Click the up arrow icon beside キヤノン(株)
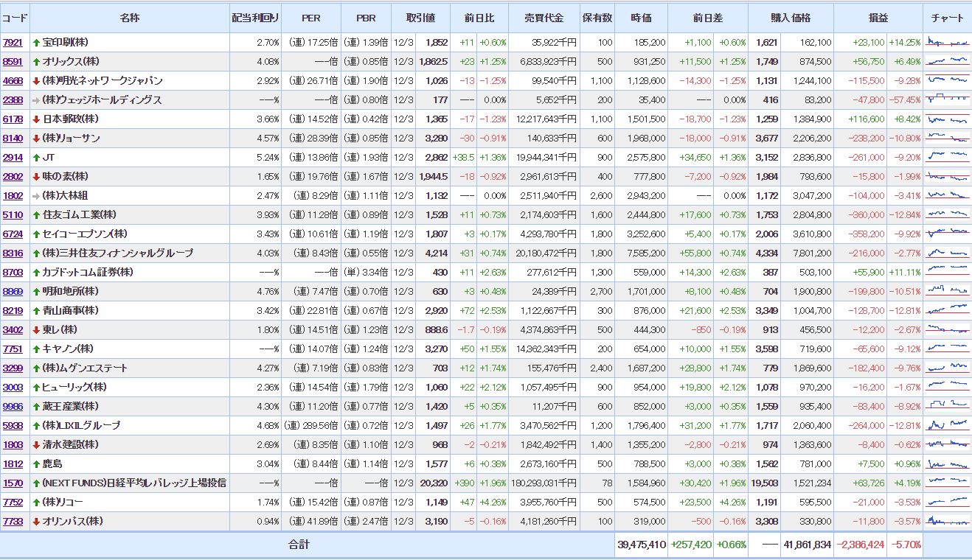Screen dimensions: 972x560 36,349
